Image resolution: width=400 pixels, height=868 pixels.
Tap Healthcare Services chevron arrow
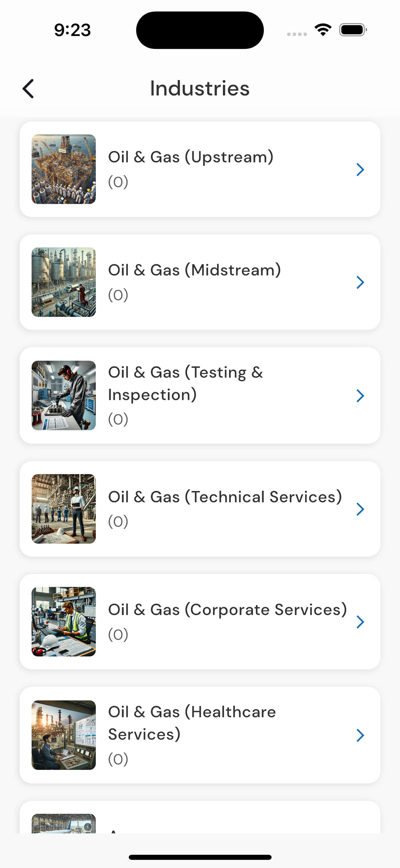point(360,735)
